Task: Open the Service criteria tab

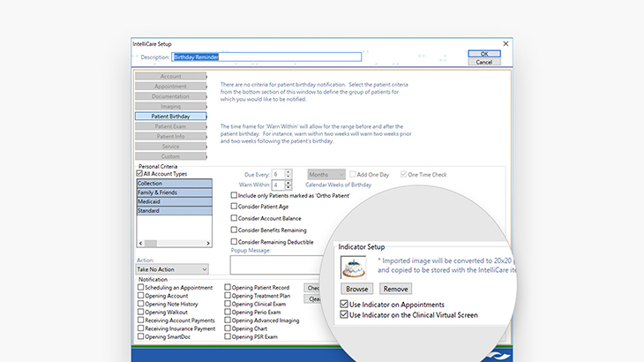Action: pos(170,147)
